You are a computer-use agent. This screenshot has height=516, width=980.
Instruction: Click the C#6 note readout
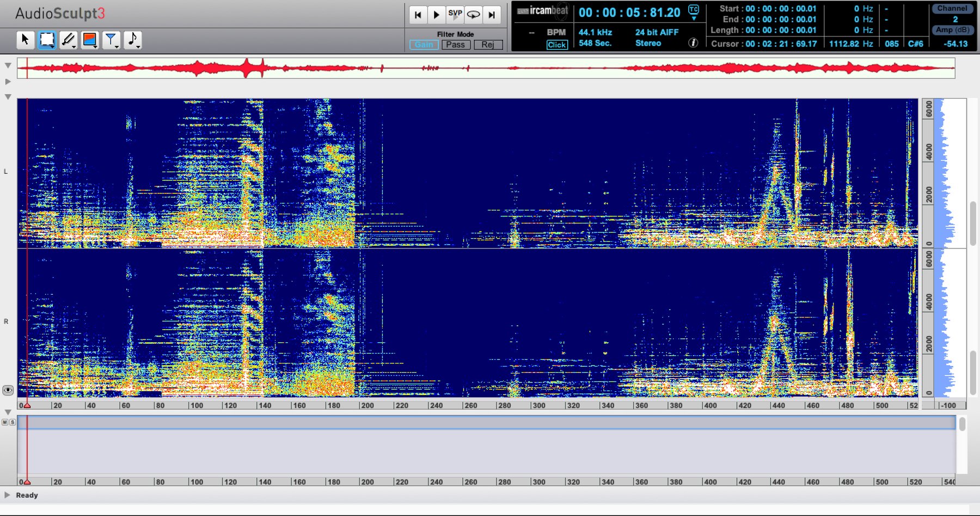point(916,44)
